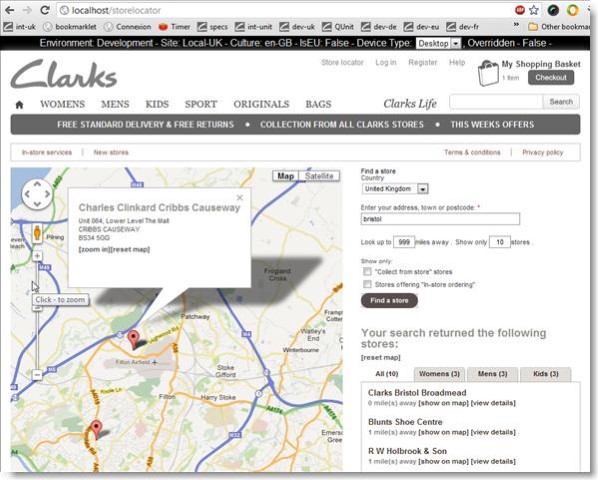Open the specs bookmark
Screen dimensions: 598x480
pyautogui.click(x=213, y=27)
